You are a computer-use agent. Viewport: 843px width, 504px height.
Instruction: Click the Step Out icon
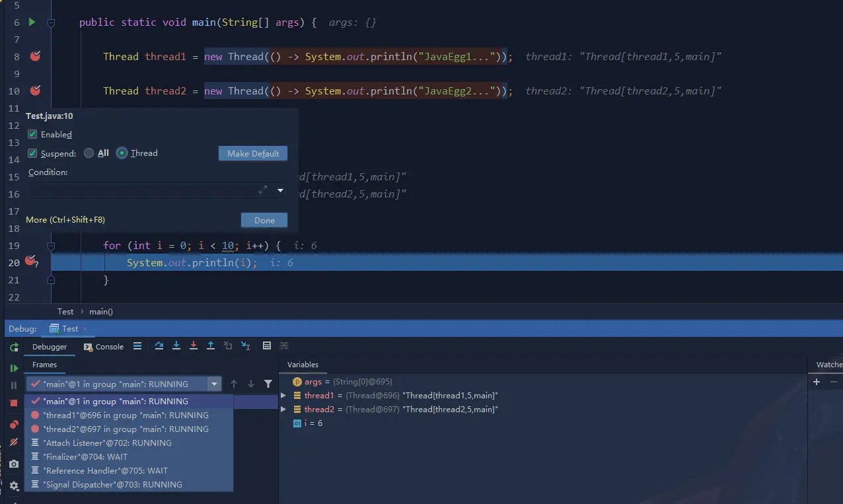210,345
